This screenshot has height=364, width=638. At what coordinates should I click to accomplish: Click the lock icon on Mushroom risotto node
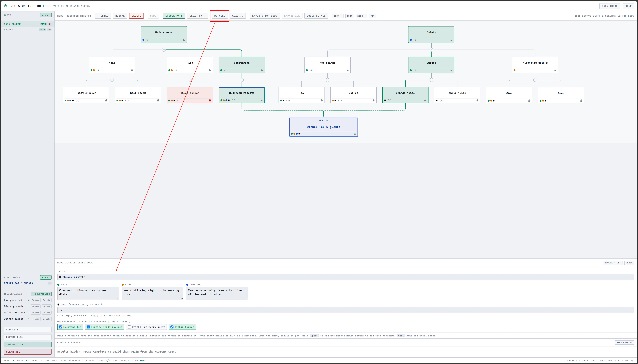(262, 100)
